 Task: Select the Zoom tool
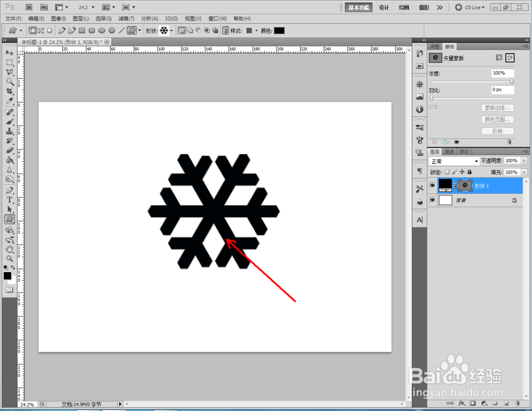tap(10, 259)
